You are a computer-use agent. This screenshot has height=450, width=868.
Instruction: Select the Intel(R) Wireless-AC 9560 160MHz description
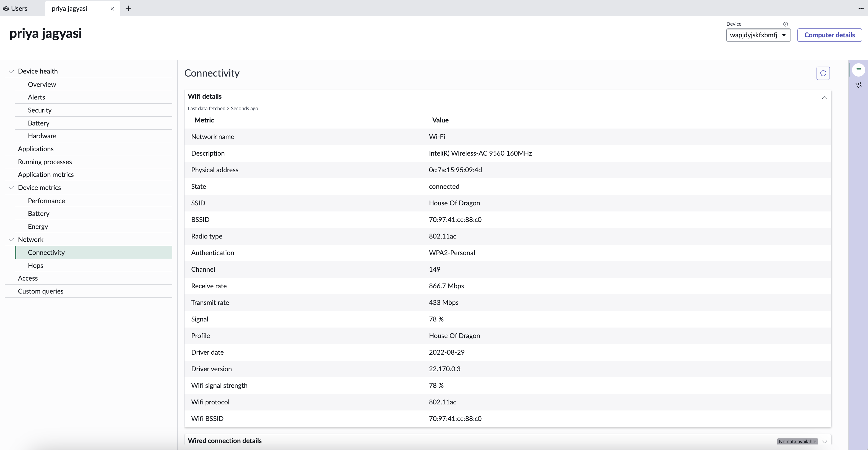(x=480, y=153)
